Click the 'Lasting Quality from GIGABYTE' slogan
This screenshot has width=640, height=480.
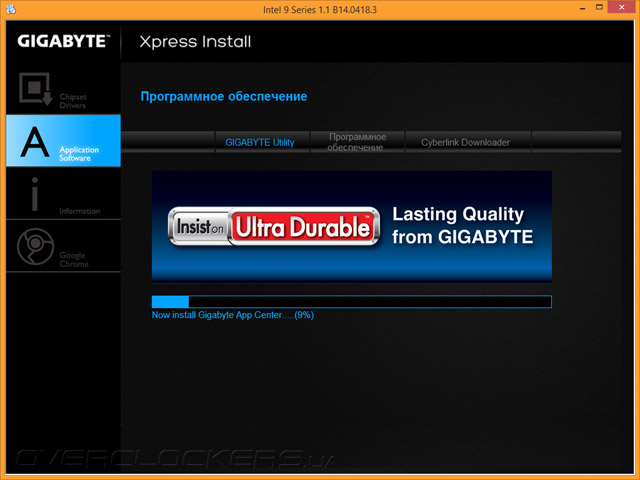click(462, 225)
